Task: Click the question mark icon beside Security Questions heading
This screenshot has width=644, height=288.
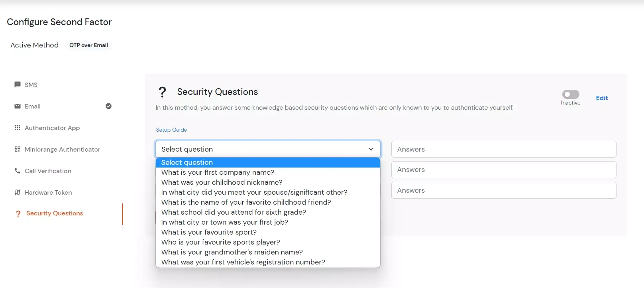Action: point(162,92)
